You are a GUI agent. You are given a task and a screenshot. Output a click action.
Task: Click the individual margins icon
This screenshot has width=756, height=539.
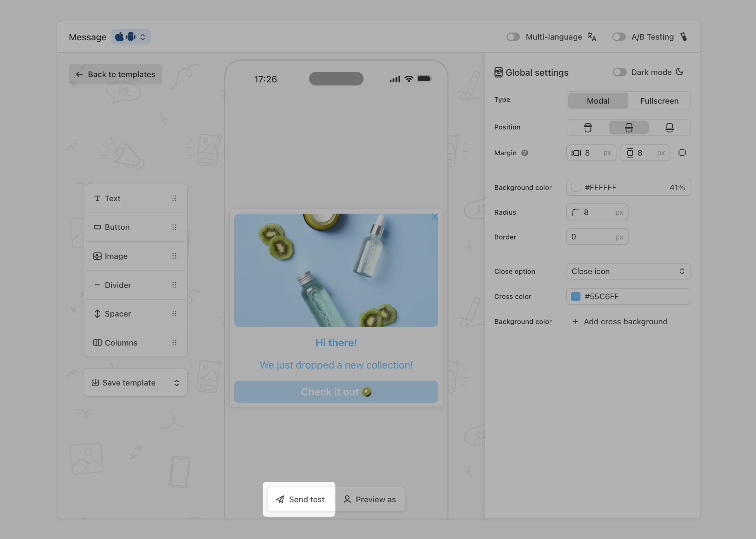click(x=682, y=153)
